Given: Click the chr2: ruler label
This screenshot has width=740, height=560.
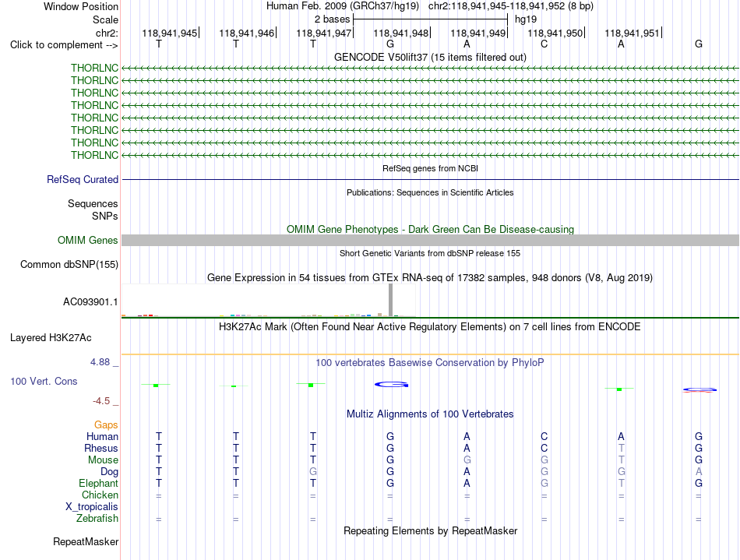Looking at the screenshot, I should tap(107, 33).
